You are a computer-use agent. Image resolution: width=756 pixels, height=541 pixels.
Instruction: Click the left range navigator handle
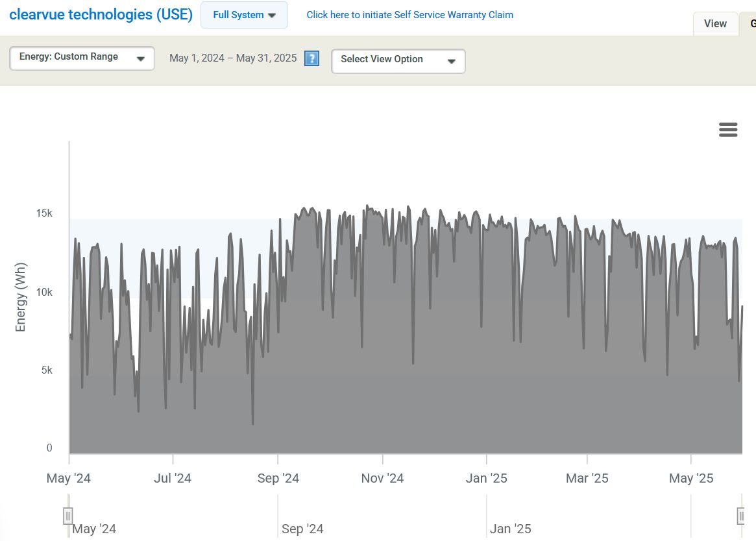click(68, 516)
